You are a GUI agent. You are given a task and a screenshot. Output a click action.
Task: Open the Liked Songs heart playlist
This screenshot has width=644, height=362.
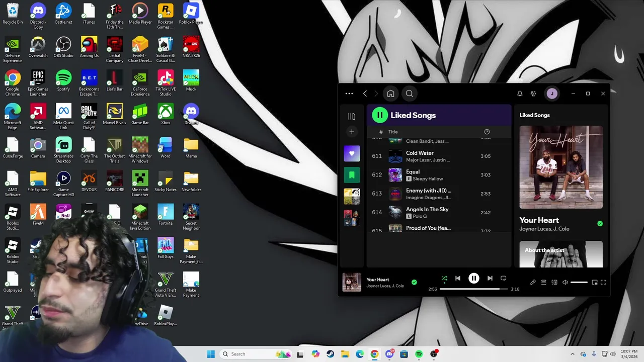(352, 153)
